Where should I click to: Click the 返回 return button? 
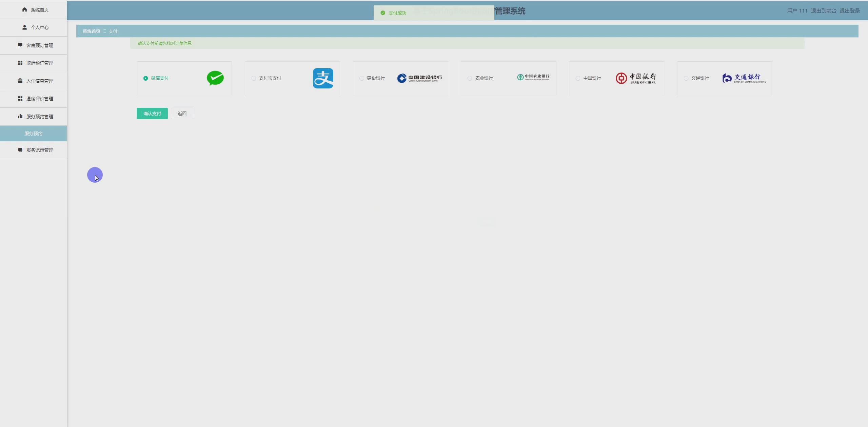click(x=182, y=113)
